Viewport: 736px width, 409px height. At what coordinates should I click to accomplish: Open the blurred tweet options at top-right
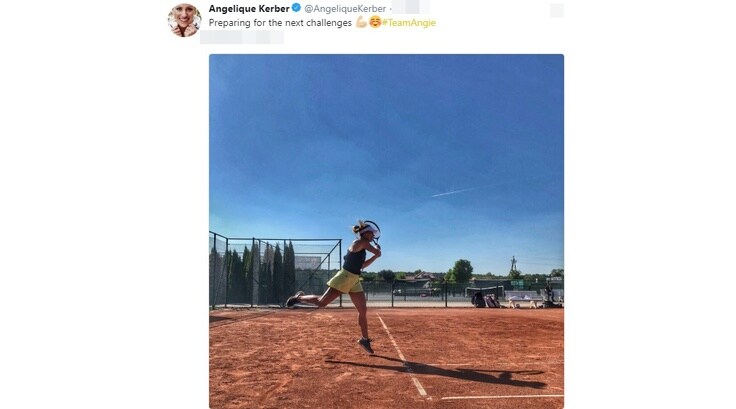point(557,10)
